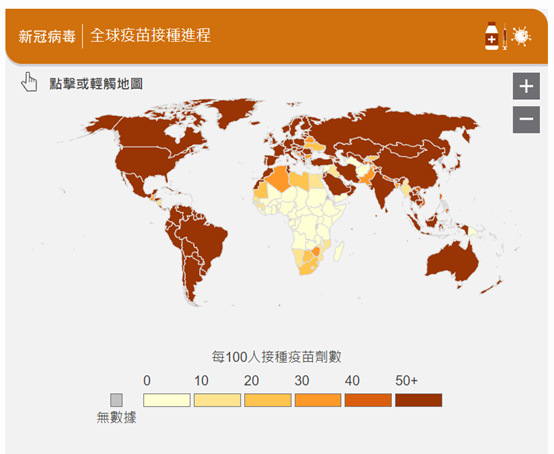554x454 pixels.
Task: Click the coronavirus particle icon
Action: (x=521, y=36)
